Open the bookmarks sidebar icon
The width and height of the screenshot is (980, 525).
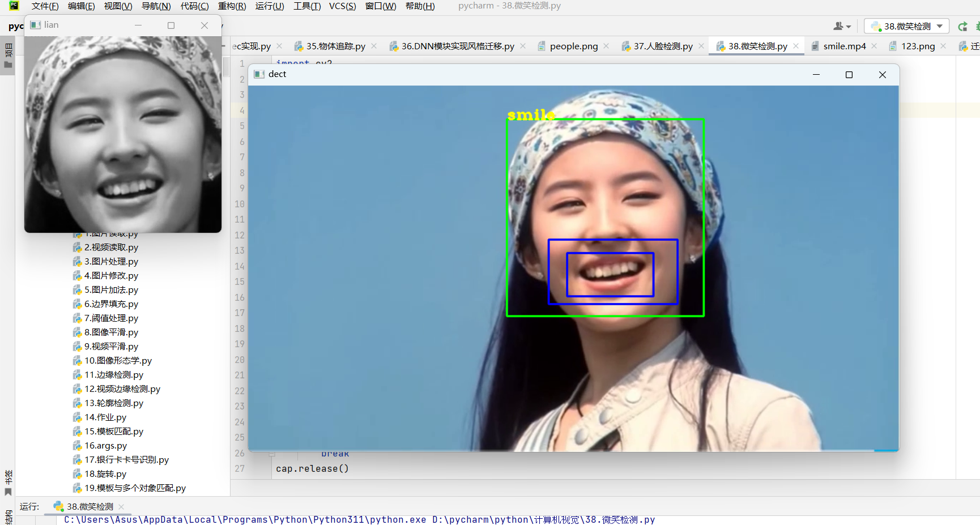[x=8, y=483]
